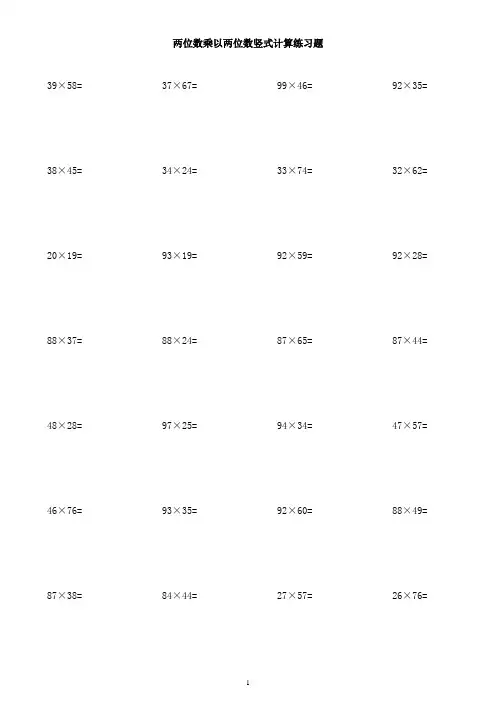
Task: Select the problem 38×45=
Action: [x=64, y=171]
